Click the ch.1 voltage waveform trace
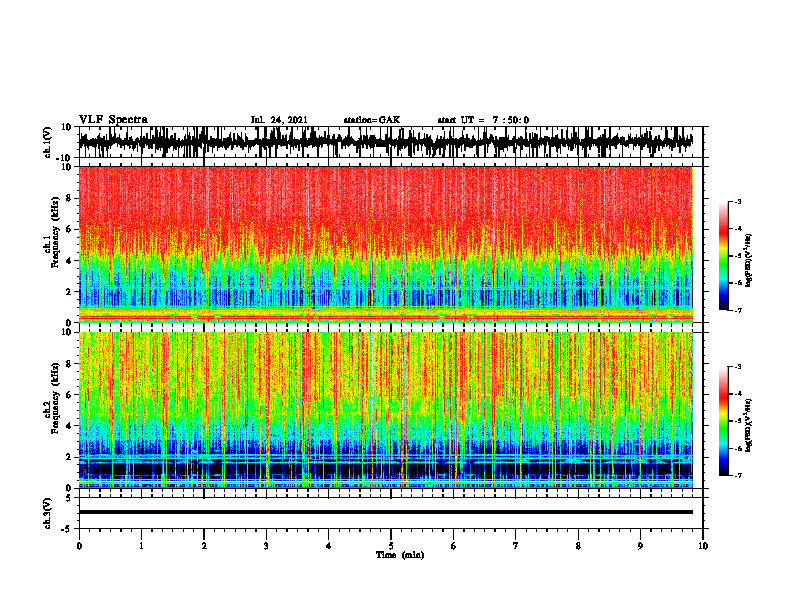This screenshot has width=792, height=612. coord(386,142)
